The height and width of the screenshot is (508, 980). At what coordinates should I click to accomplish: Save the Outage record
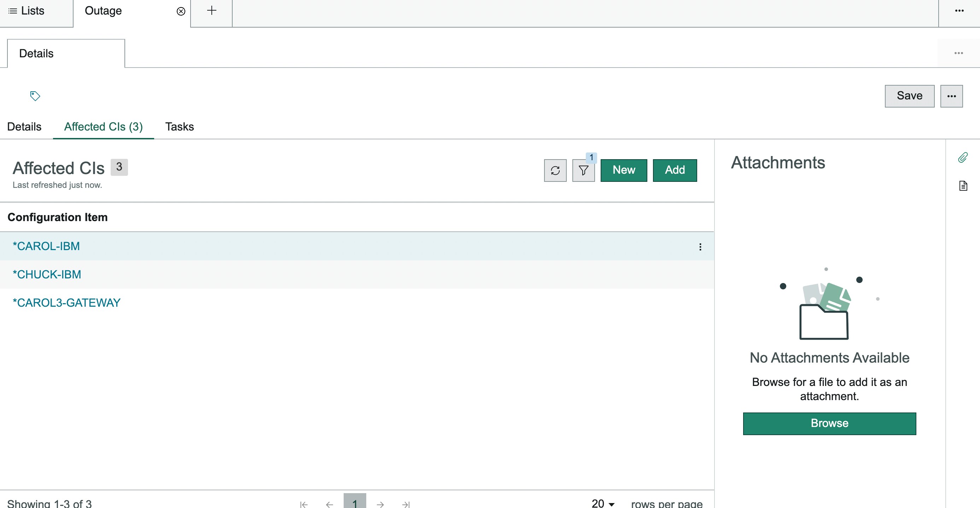click(x=909, y=96)
